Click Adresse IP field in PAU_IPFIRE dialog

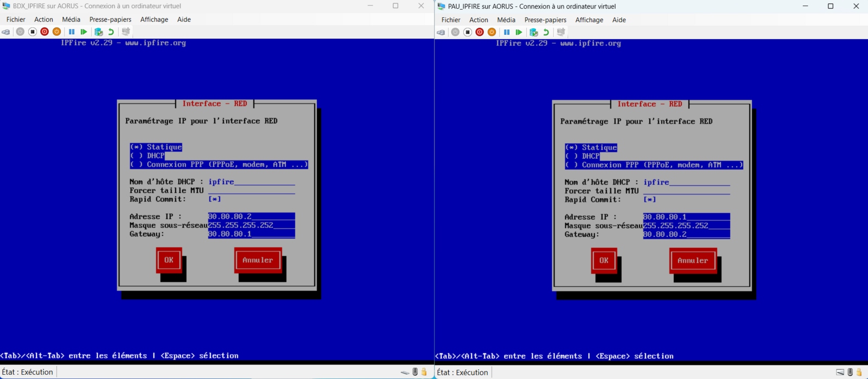tap(686, 217)
